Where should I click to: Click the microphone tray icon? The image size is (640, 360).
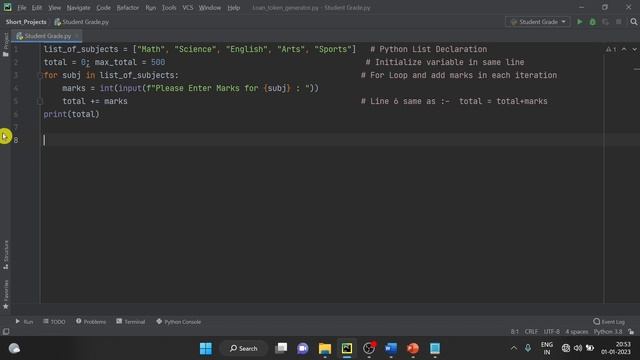[x=528, y=348]
